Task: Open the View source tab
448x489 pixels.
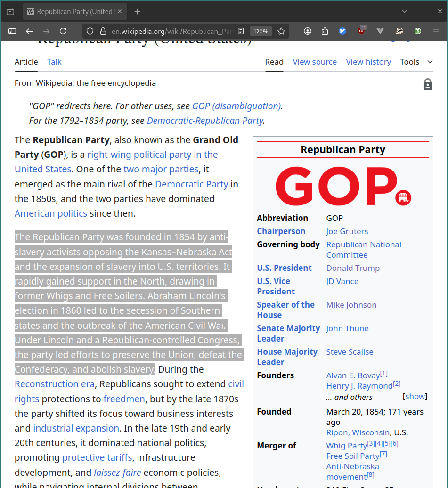Action: (x=315, y=62)
